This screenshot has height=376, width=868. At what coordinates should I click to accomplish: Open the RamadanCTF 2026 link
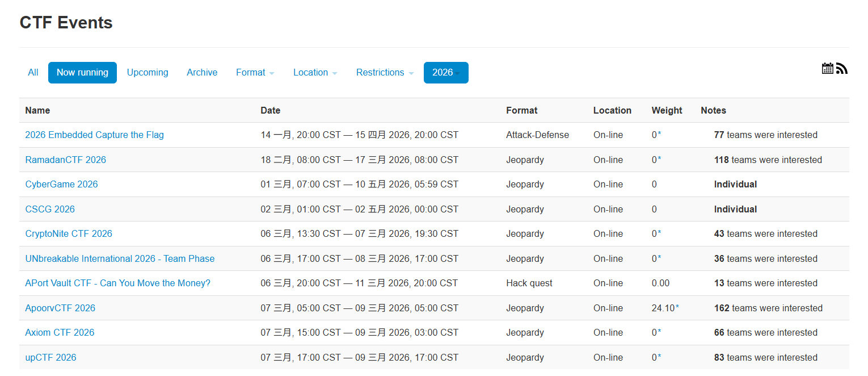pyautogui.click(x=65, y=160)
